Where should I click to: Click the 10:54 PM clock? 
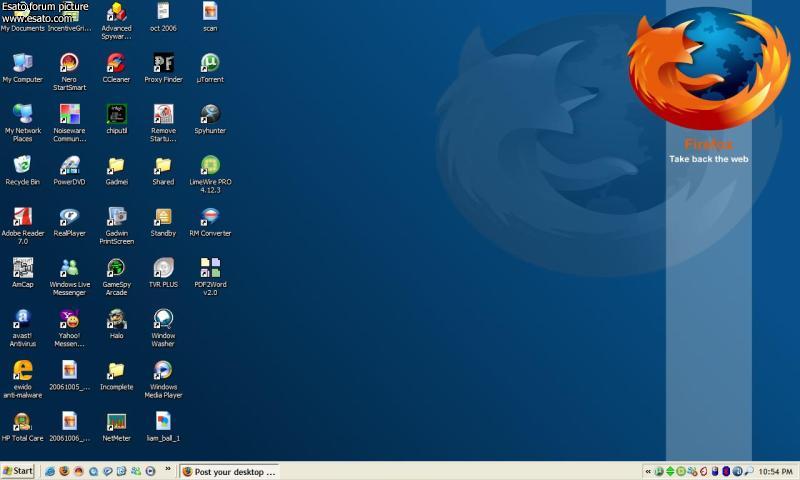click(775, 472)
